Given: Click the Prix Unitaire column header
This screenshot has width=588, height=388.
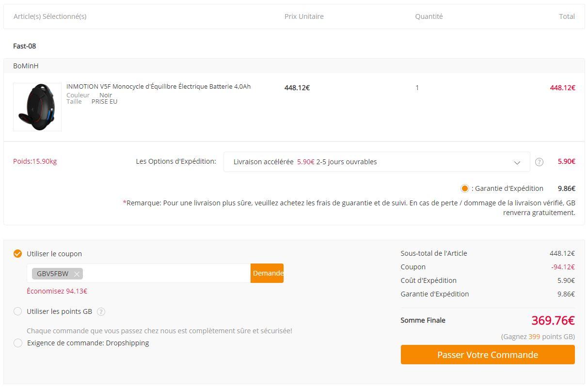Looking at the screenshot, I should 304,16.
